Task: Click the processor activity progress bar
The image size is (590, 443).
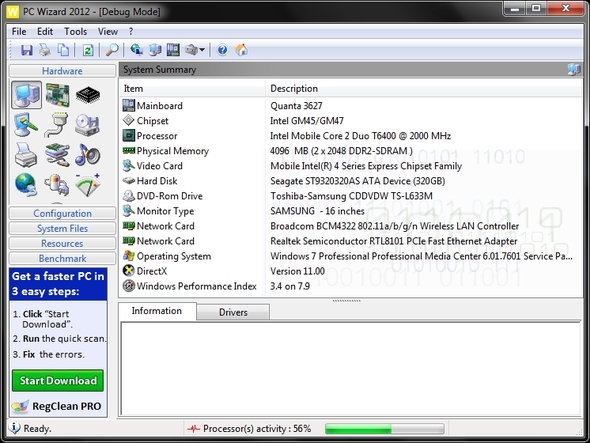Action: click(385, 428)
